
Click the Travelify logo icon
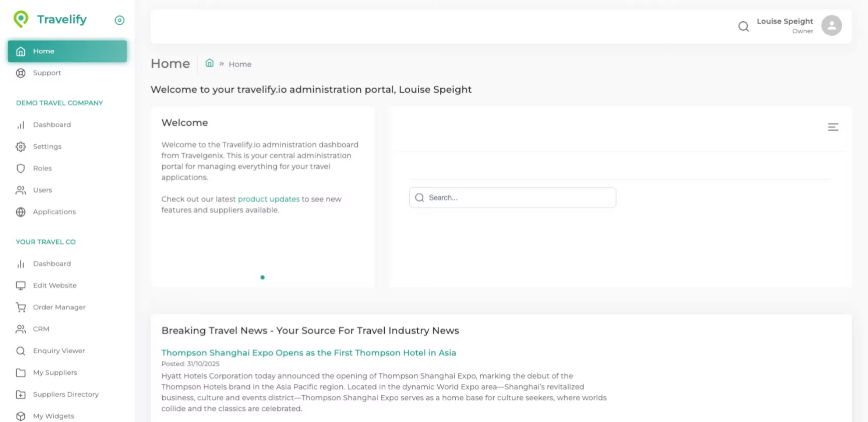pos(21,19)
